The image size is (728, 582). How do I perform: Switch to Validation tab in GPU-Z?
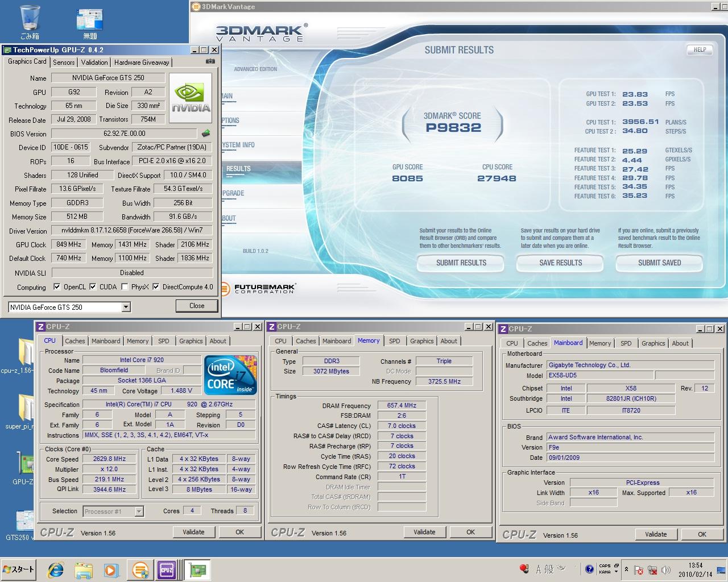(94, 63)
